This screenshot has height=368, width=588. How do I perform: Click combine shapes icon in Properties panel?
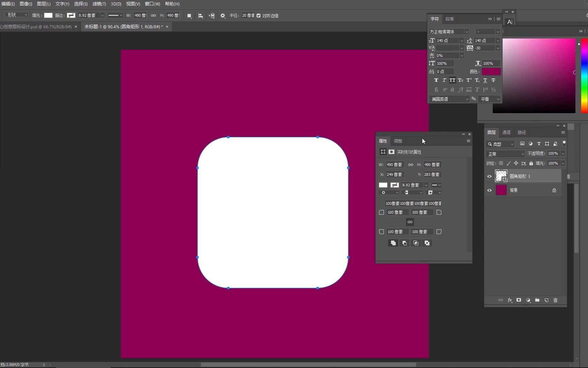pos(393,243)
